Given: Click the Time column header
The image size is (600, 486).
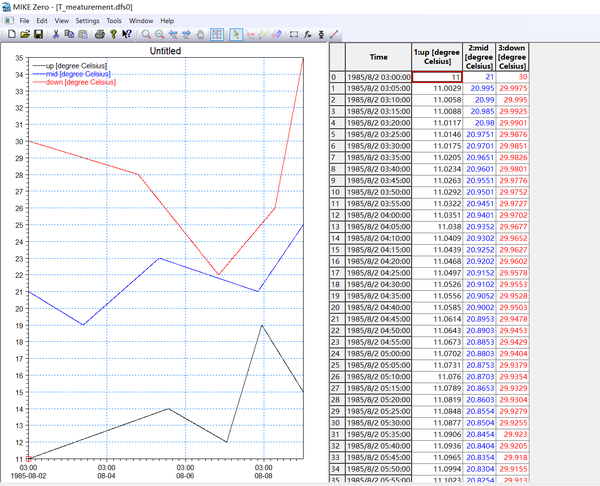Looking at the screenshot, I should coord(378,57).
